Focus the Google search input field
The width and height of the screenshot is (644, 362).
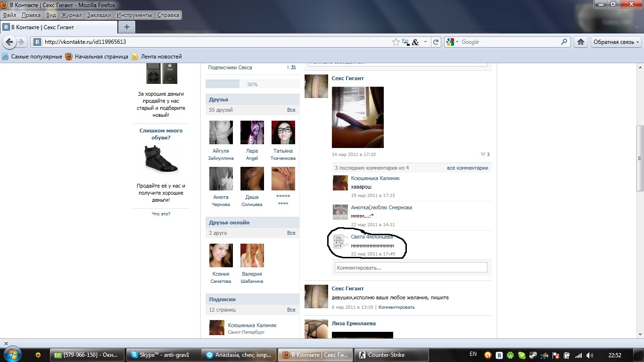tap(510, 42)
